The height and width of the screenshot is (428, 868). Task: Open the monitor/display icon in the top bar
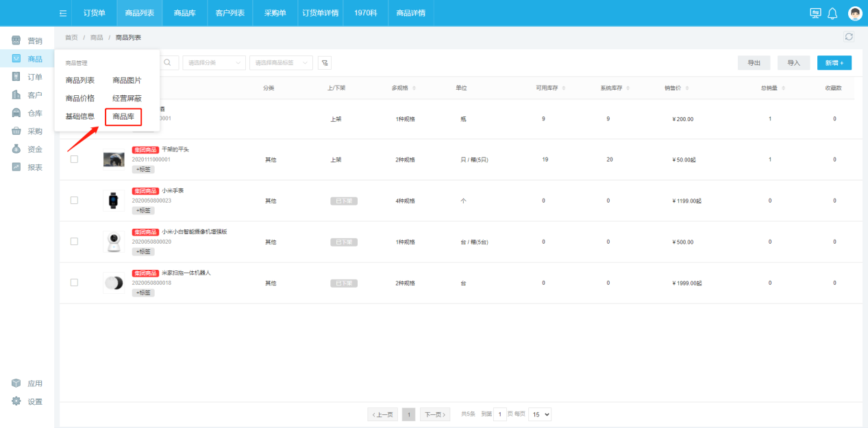[815, 12]
